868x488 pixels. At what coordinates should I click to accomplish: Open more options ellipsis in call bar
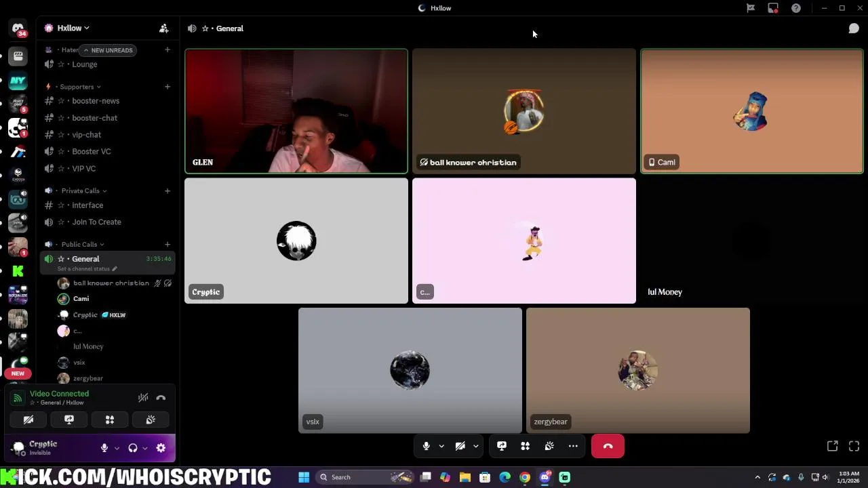(x=573, y=446)
